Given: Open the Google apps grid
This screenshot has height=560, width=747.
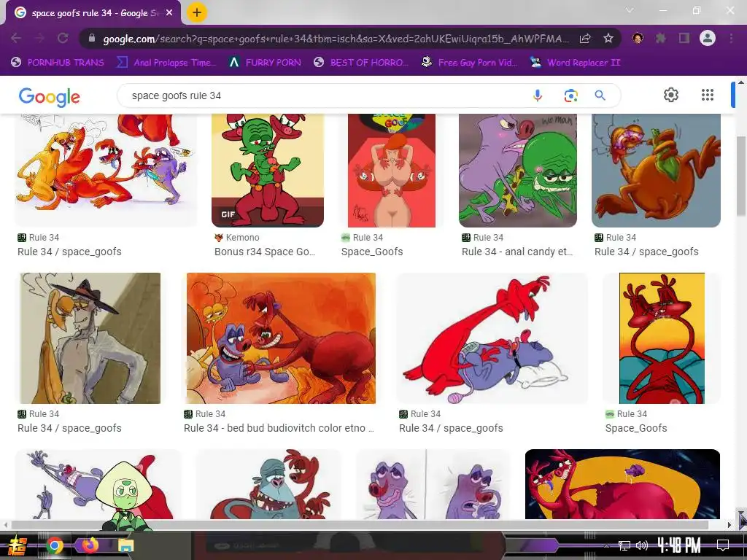Looking at the screenshot, I should [708, 96].
